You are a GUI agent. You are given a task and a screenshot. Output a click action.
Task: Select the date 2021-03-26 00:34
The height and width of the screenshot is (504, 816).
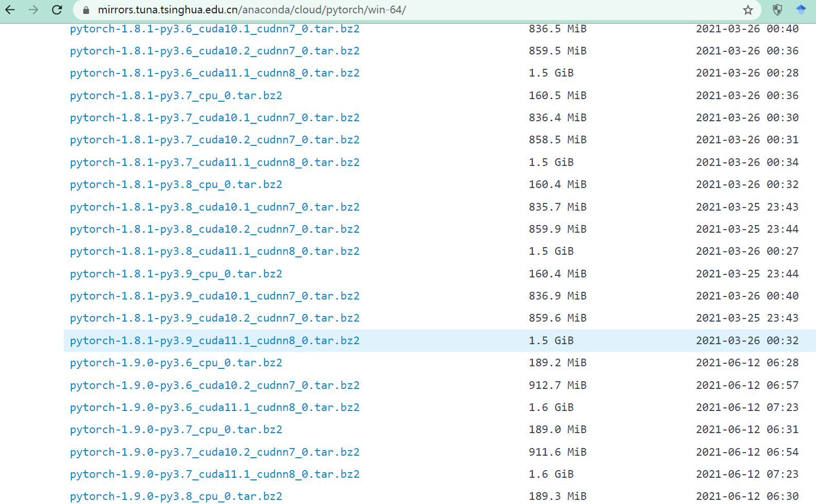coord(747,163)
